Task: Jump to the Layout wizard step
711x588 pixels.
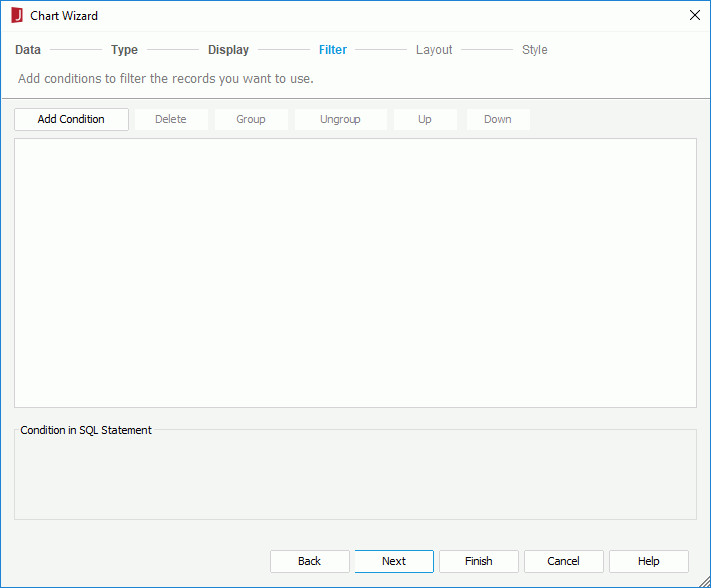Action: coord(434,49)
